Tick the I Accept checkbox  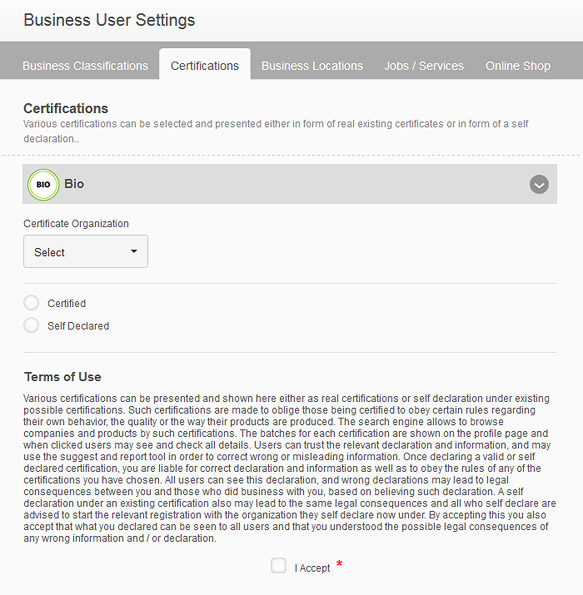click(x=279, y=565)
